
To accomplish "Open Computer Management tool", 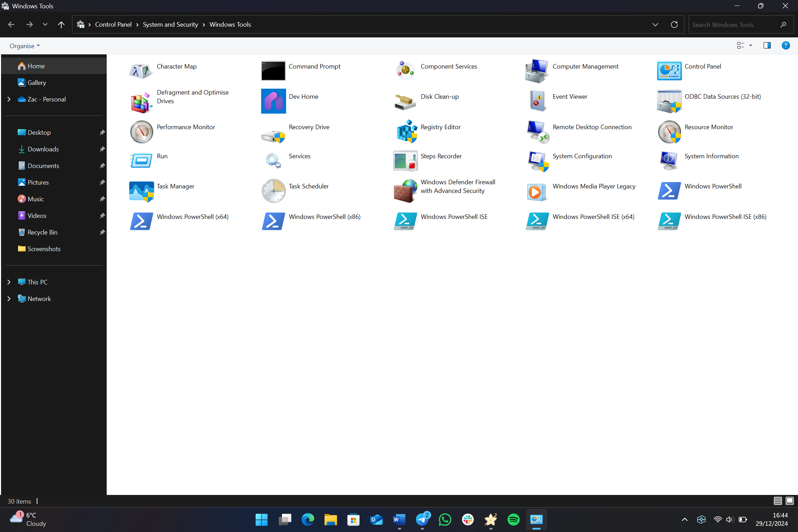I will (x=585, y=66).
